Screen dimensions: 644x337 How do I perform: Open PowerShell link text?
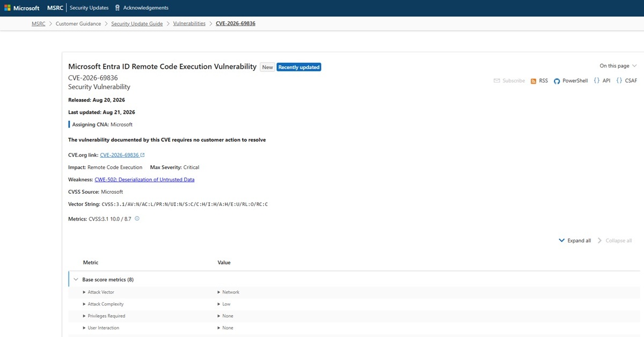pos(575,81)
